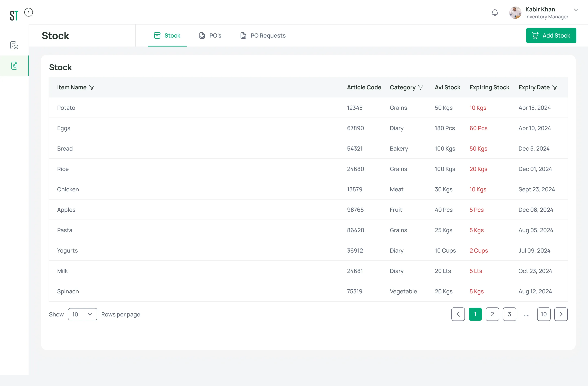Image resolution: width=588 pixels, height=386 pixels.
Task: Go to page 3
Action: click(509, 314)
